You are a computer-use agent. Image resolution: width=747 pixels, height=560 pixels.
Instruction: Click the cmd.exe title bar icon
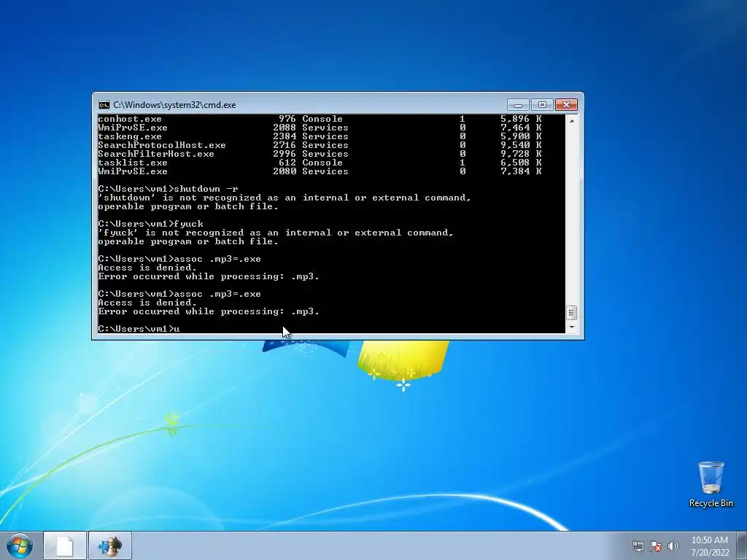[x=104, y=105]
